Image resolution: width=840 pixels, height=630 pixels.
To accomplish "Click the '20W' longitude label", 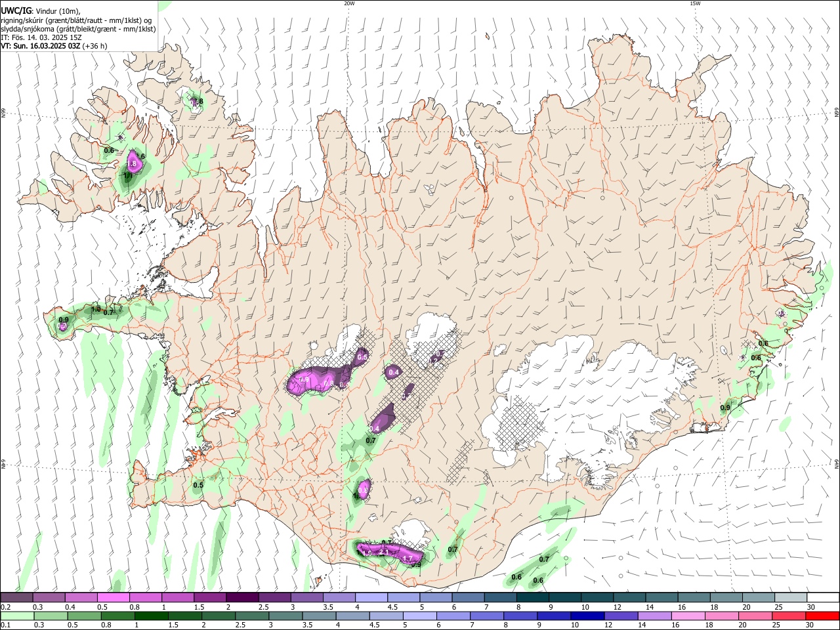I will coord(349,3).
